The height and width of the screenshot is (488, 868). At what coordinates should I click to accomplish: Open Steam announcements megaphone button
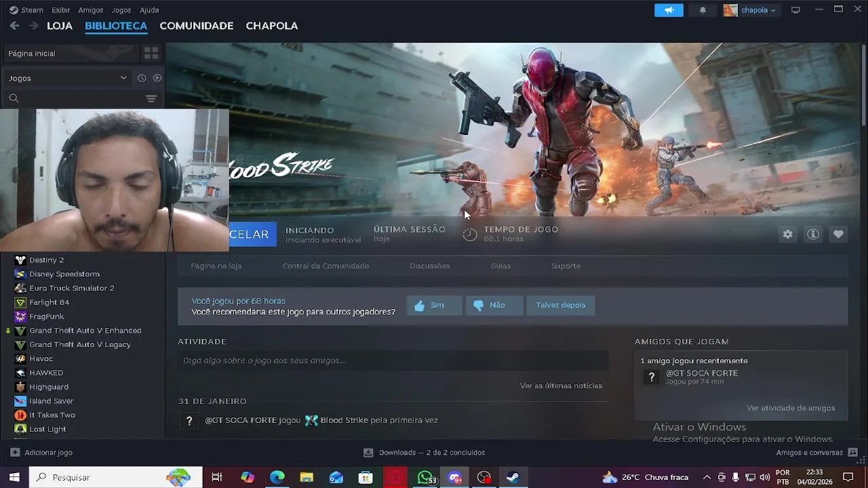tap(669, 10)
